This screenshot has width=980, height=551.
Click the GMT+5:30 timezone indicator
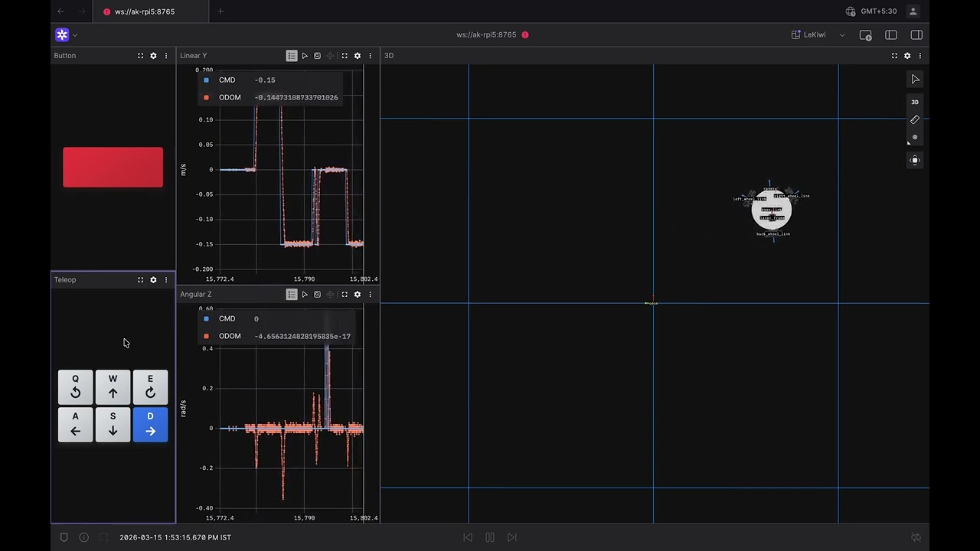[871, 11]
